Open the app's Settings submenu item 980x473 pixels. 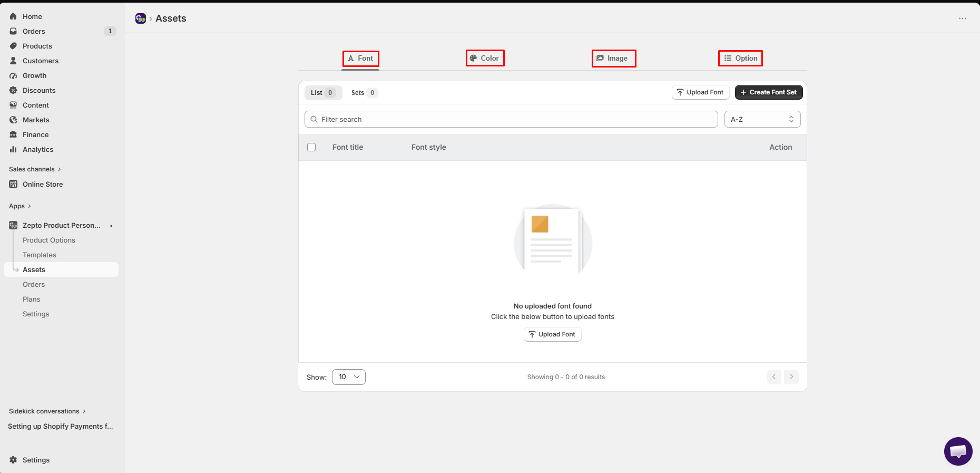pyautogui.click(x=36, y=314)
